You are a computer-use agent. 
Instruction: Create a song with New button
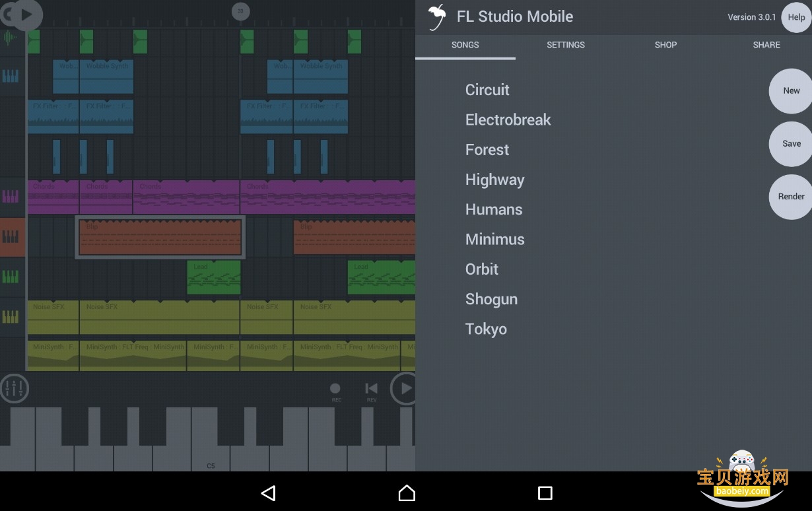(791, 91)
